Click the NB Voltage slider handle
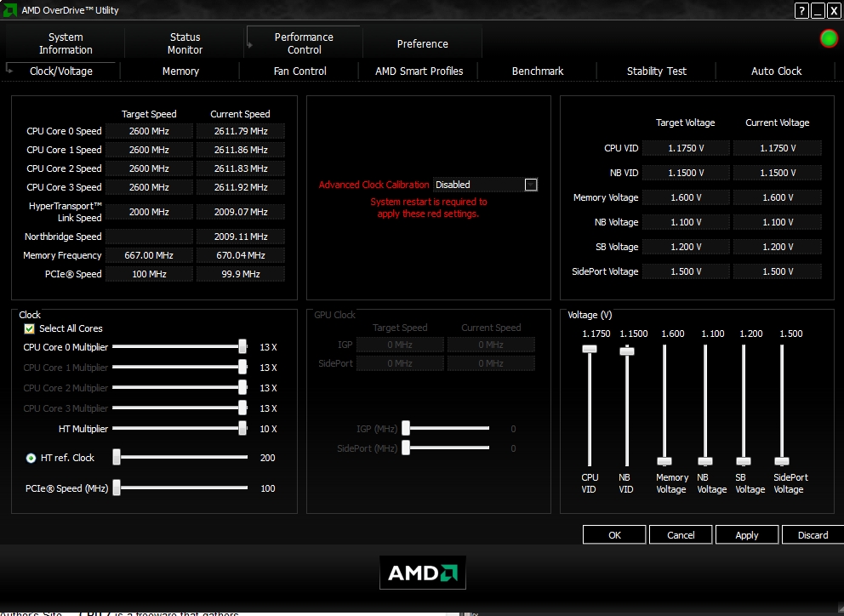The height and width of the screenshot is (616, 844). pyautogui.click(x=705, y=461)
